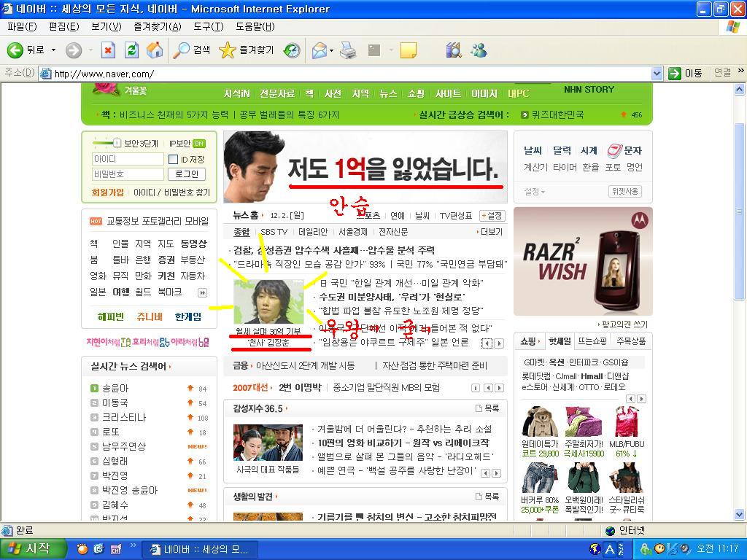
Task: Click the Discuss yellow note icon
Action: coord(409,50)
